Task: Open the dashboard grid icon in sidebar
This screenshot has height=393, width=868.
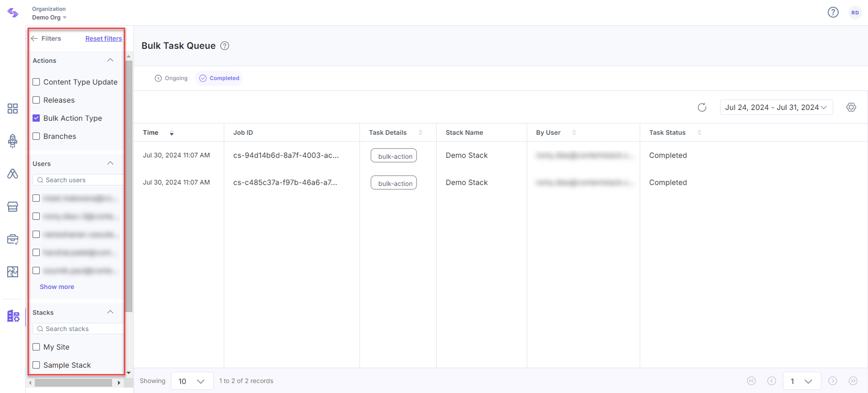Action: tap(12, 109)
